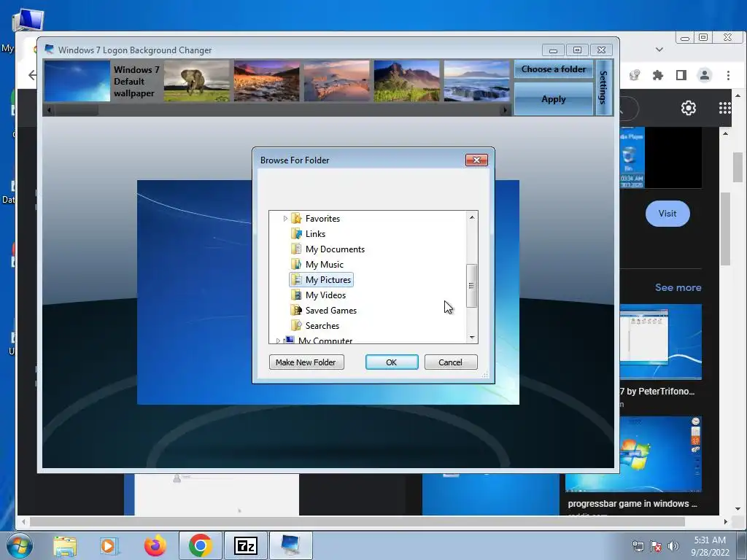Viewport: 747px width, 560px height.
Task: Open Firefox from the taskbar
Action: pos(155,546)
